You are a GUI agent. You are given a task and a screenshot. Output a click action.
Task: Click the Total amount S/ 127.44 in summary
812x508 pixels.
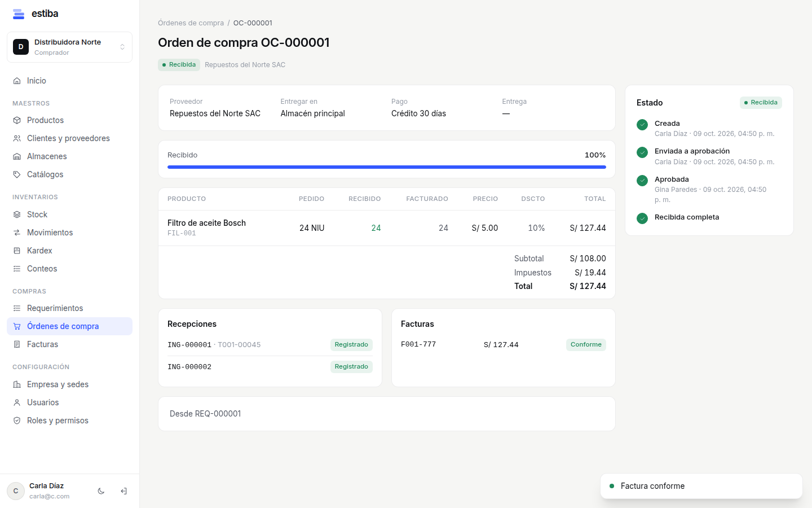588,286
